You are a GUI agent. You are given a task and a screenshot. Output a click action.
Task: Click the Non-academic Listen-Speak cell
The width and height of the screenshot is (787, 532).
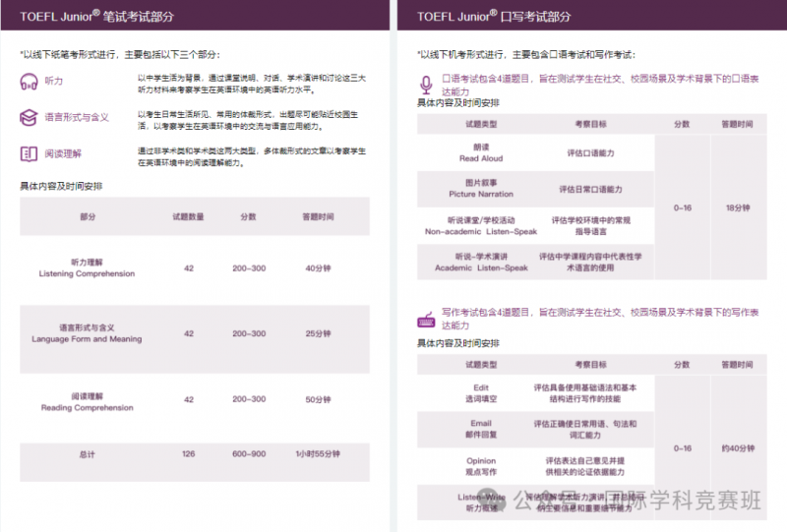click(481, 226)
